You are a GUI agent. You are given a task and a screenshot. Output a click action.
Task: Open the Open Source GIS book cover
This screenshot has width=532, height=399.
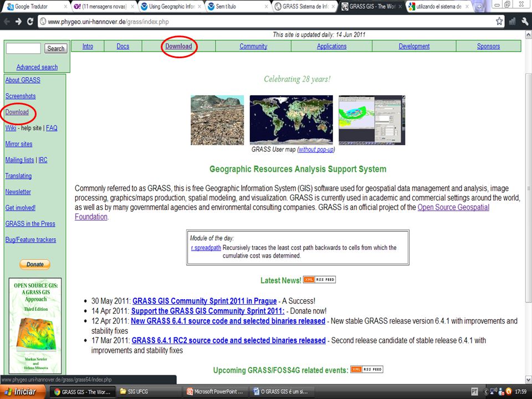[35, 326]
